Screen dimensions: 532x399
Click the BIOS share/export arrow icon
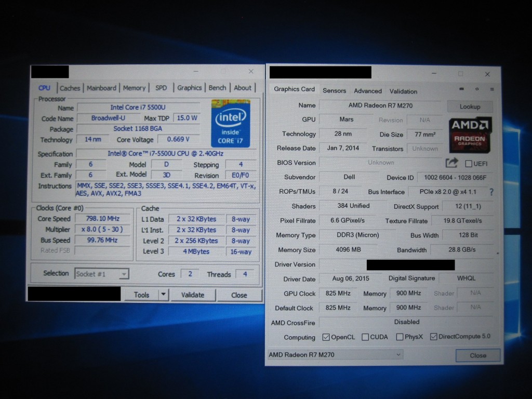tap(452, 163)
